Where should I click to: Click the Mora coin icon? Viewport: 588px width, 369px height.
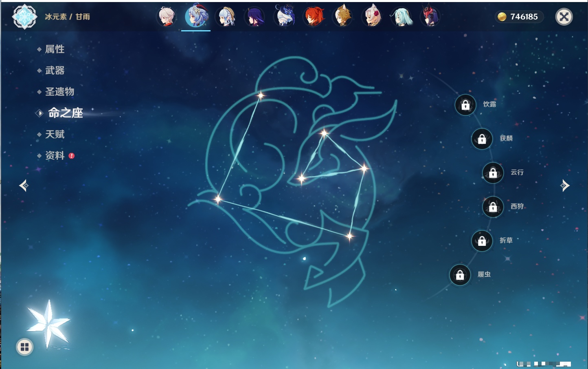502,17
